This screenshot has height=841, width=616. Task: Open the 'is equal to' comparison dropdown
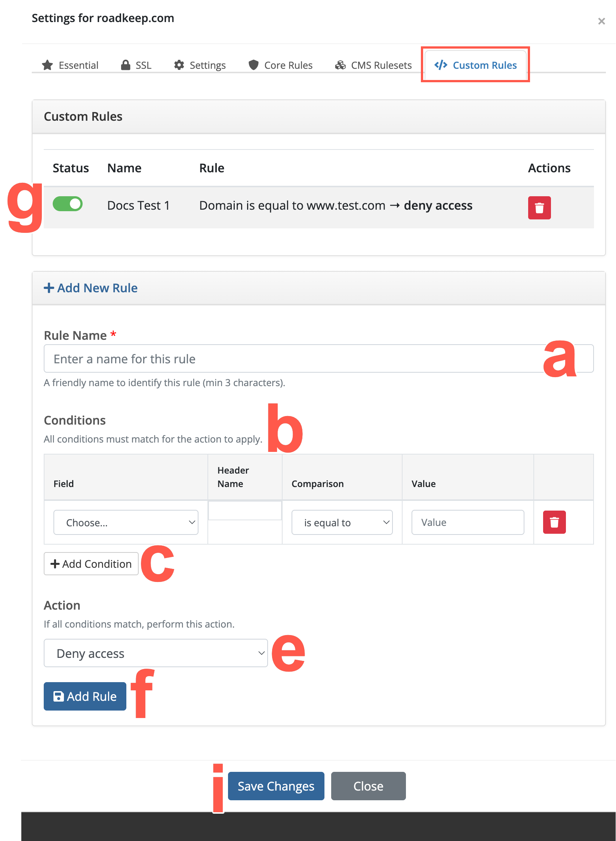click(342, 522)
